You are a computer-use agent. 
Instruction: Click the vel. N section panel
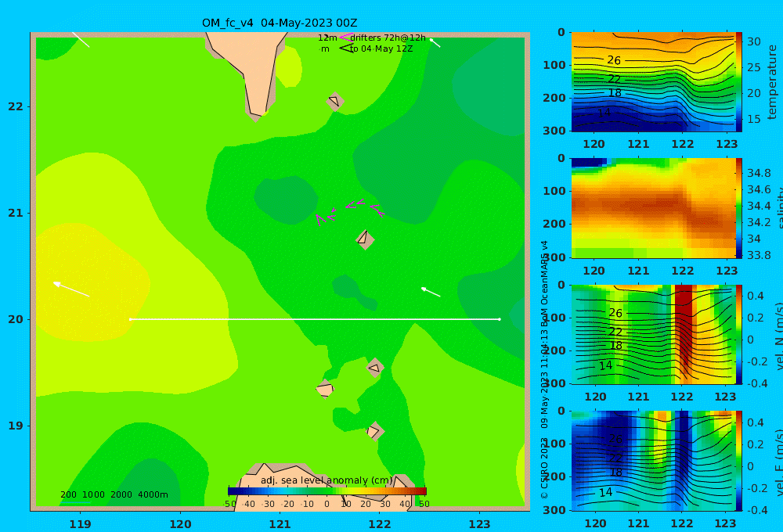point(653,334)
